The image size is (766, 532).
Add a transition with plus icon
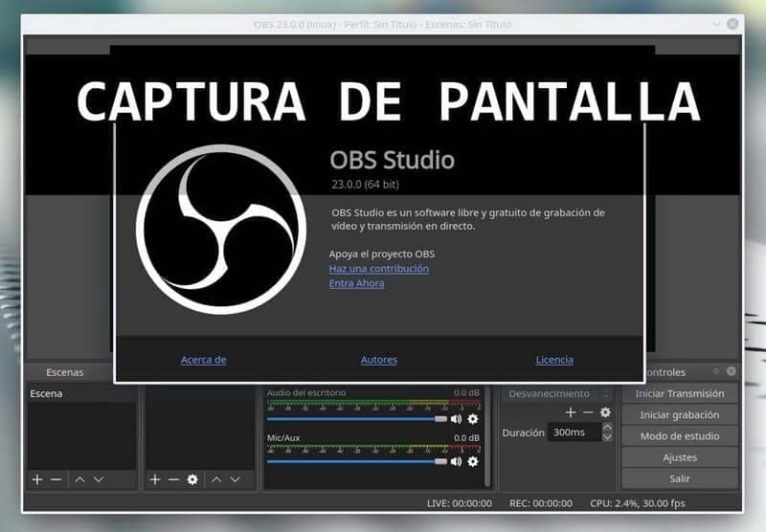pyautogui.click(x=571, y=412)
